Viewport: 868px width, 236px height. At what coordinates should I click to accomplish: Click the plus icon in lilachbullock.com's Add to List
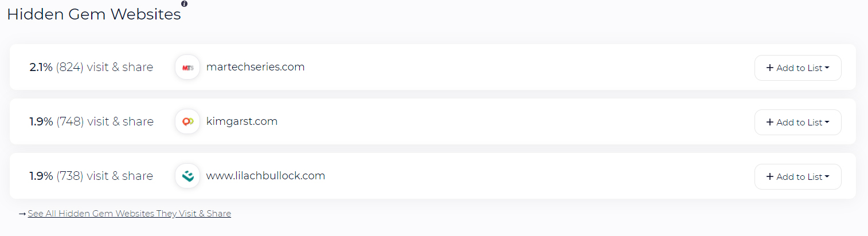coord(770,176)
